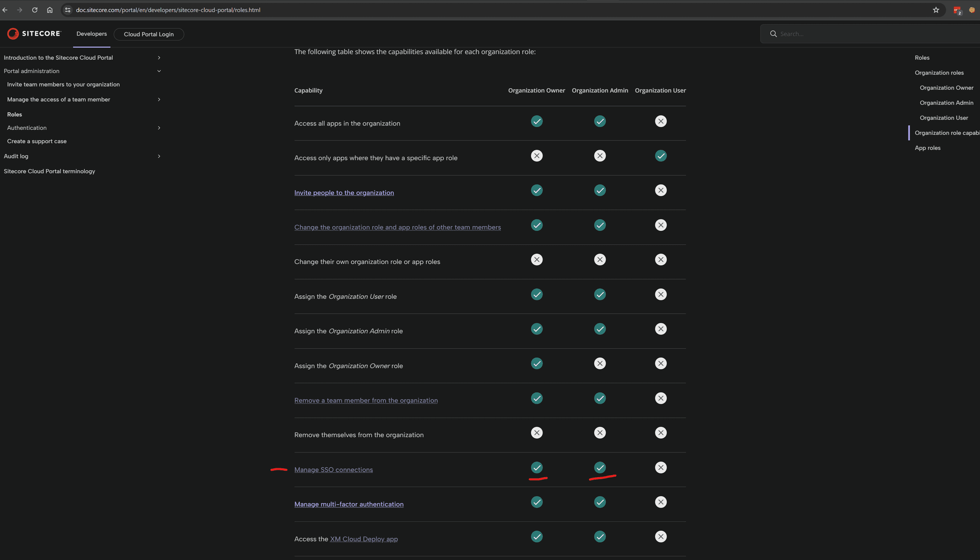Jump to App roles in page outline
Image resolution: width=980 pixels, height=560 pixels.
pos(928,148)
